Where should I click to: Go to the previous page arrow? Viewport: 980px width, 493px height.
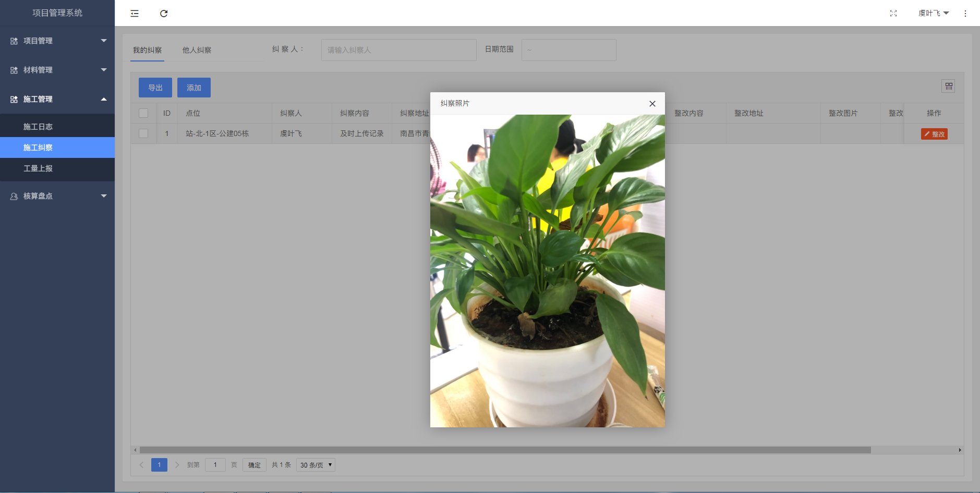pyautogui.click(x=141, y=465)
